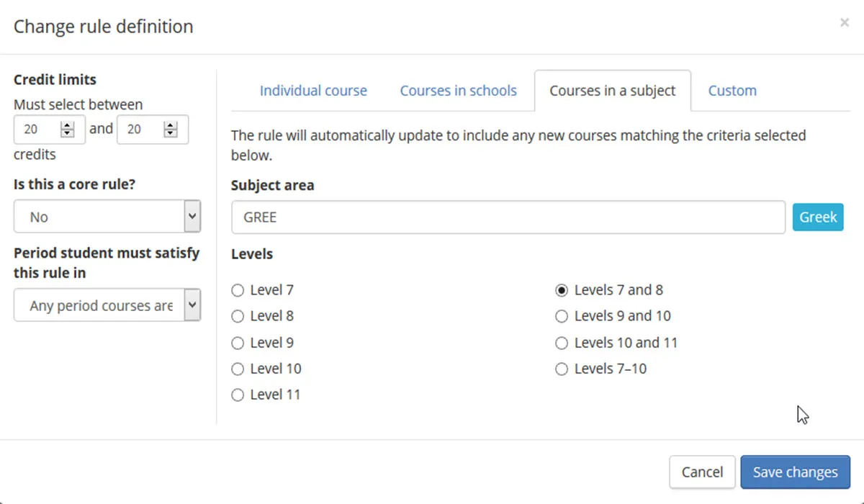Switch to the Individual course tab
864x504 pixels.
pyautogui.click(x=313, y=91)
